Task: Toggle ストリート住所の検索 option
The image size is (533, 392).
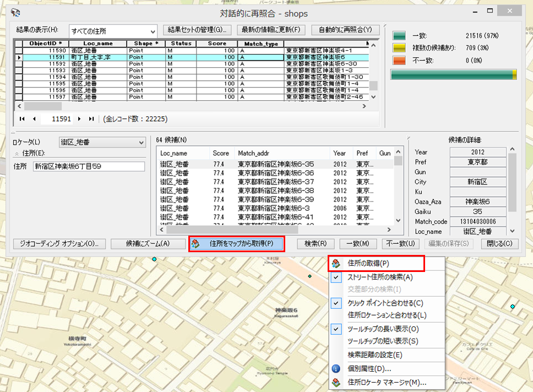Action: [380, 277]
